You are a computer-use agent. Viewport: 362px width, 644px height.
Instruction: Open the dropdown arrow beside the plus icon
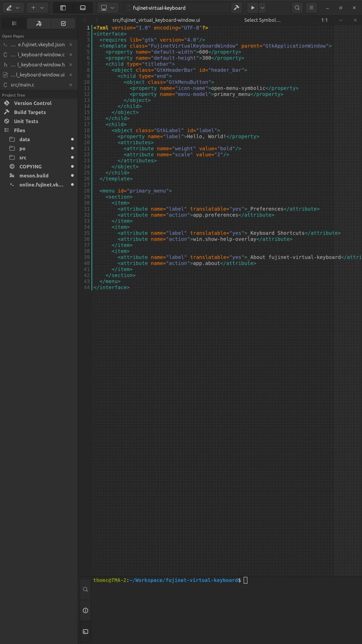[42, 8]
